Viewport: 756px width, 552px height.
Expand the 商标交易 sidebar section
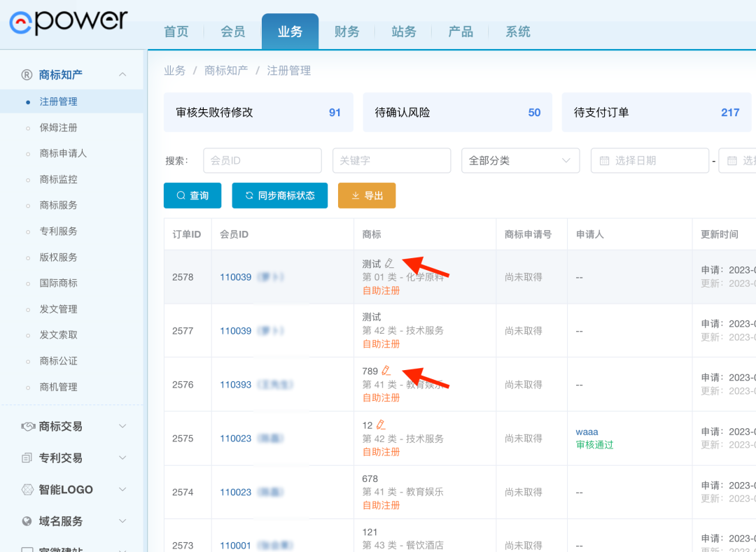point(122,426)
